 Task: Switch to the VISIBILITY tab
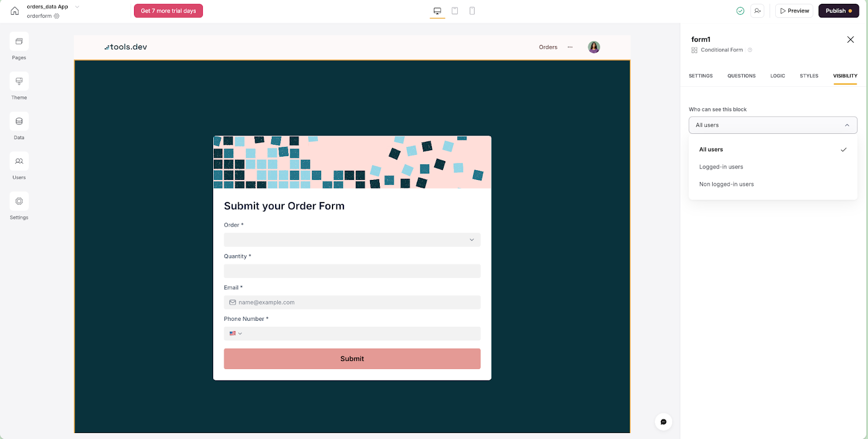pyautogui.click(x=845, y=76)
